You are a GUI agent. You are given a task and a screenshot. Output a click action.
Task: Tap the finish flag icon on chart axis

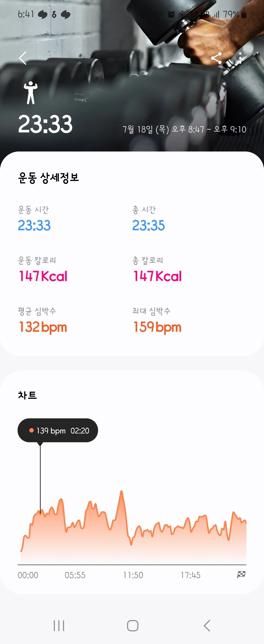241,574
